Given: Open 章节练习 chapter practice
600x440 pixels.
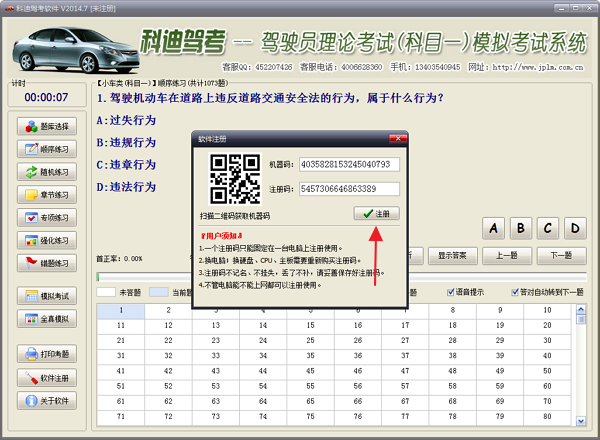Looking at the screenshot, I should (x=47, y=195).
